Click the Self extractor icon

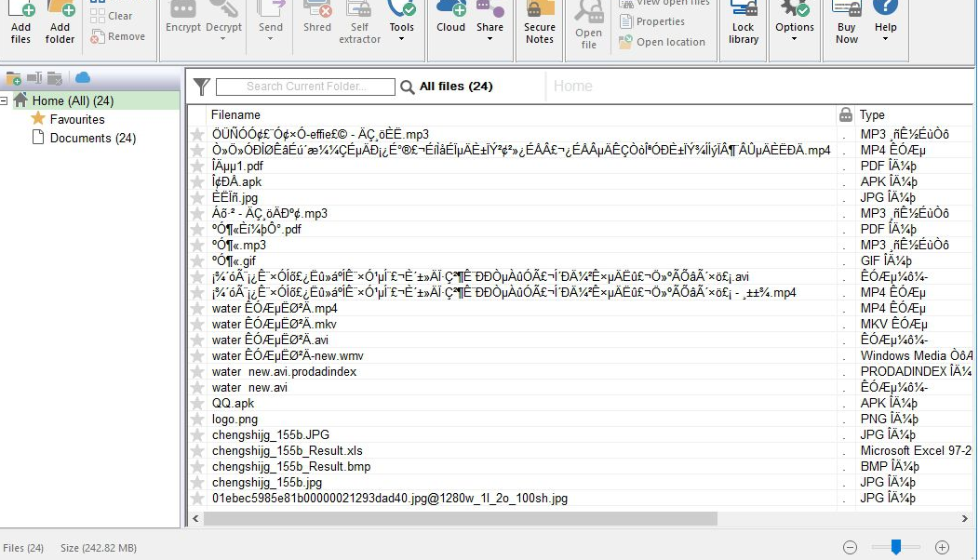coord(359,22)
